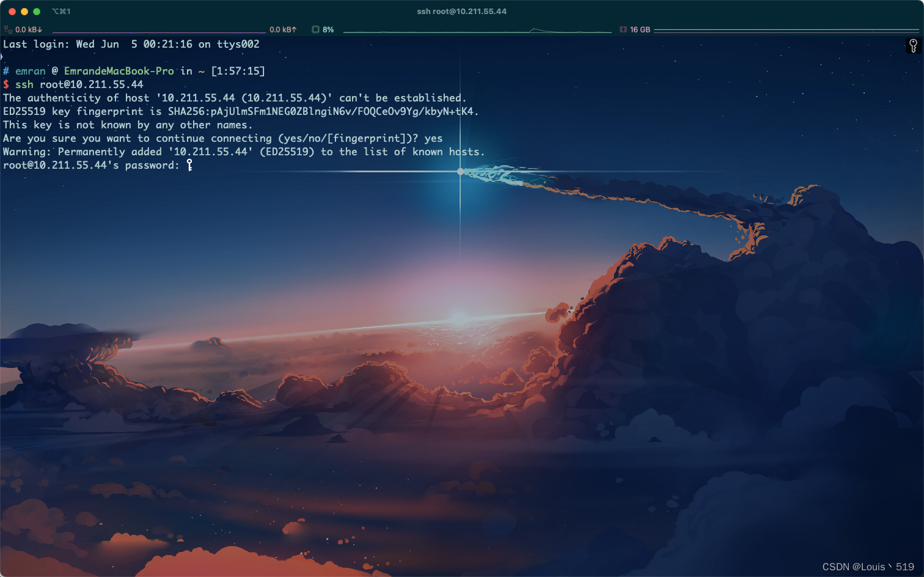This screenshot has height=577, width=924.
Task: Click the red close window button
Action: (12, 12)
